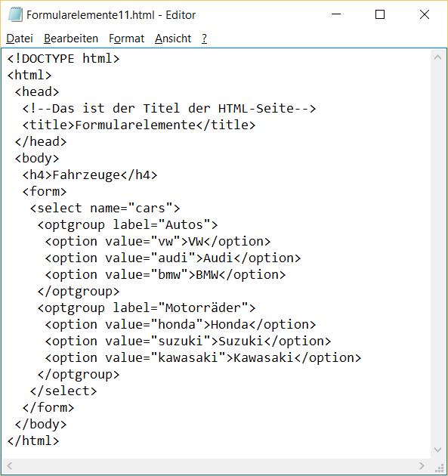Screen dimensions: 448x476
Task: Maximize the Editor window
Action: click(x=380, y=14)
